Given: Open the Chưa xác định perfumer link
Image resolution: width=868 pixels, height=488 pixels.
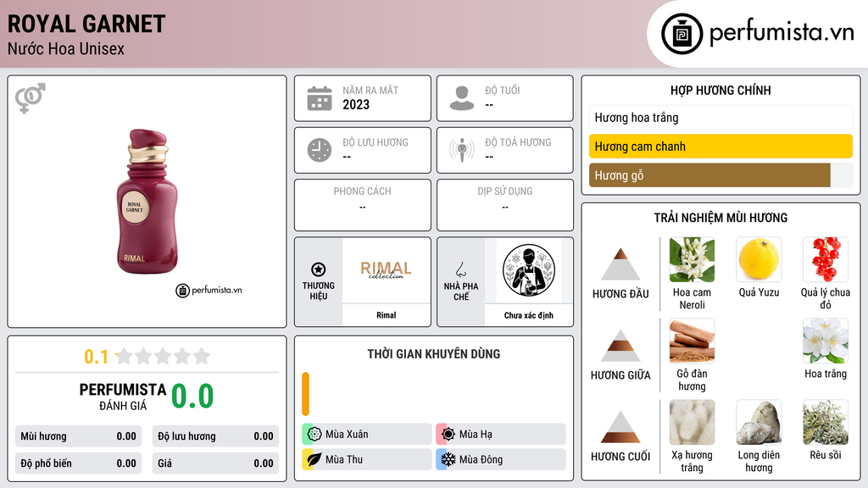Looking at the screenshot, I should (x=529, y=315).
